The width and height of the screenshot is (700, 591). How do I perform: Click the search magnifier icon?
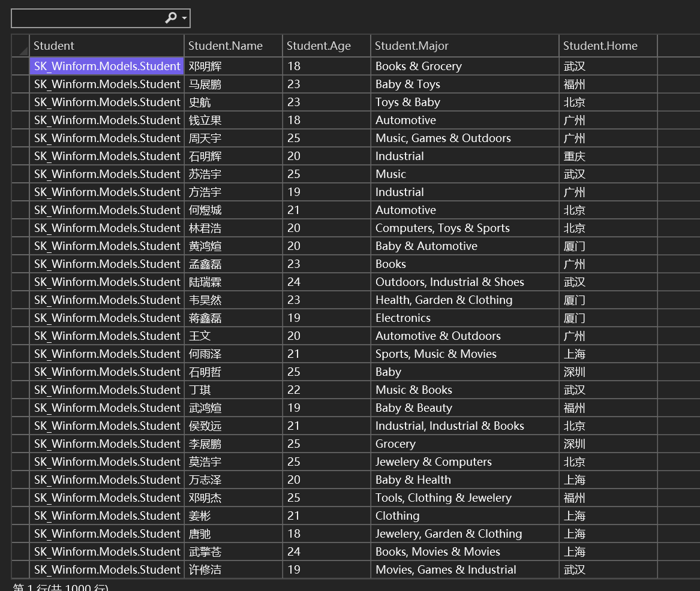click(170, 18)
